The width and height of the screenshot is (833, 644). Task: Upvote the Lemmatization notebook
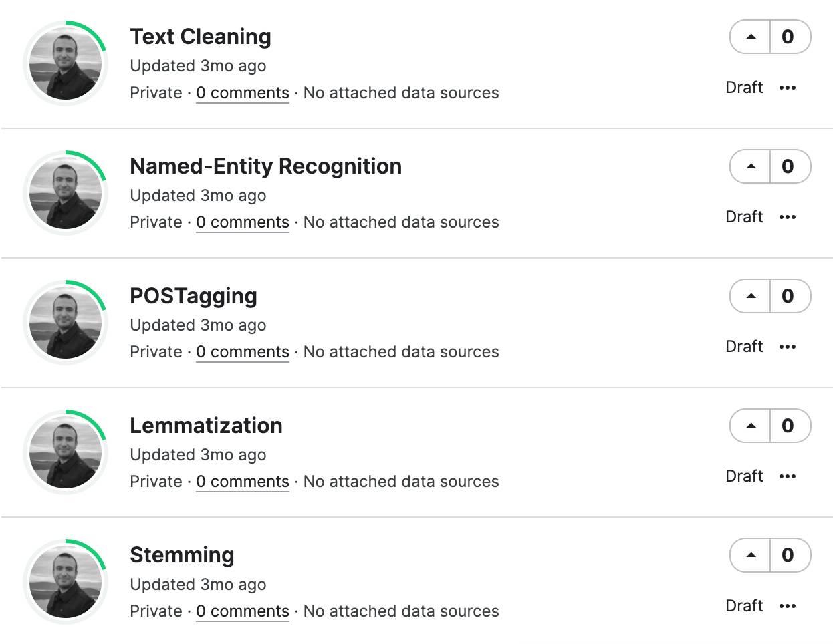751,426
